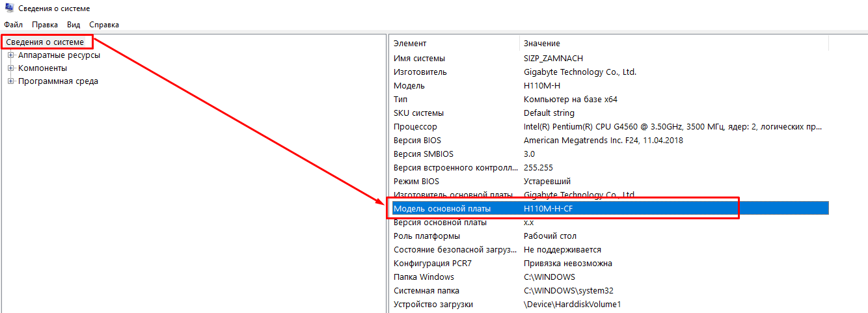The height and width of the screenshot is (313, 868).
Task: Select the SKU системы row
Action: point(609,113)
